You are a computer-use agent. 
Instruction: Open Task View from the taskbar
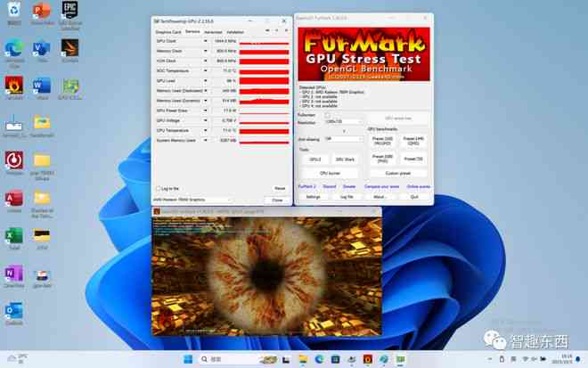coord(286,359)
